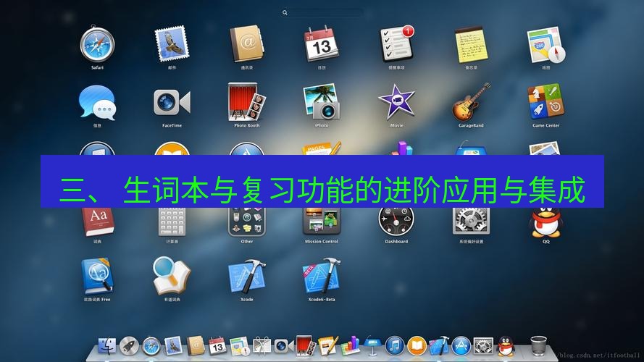The image size is (644, 362).
Task: Open the Mail (邮件) app in Launchpad
Action: (x=172, y=43)
